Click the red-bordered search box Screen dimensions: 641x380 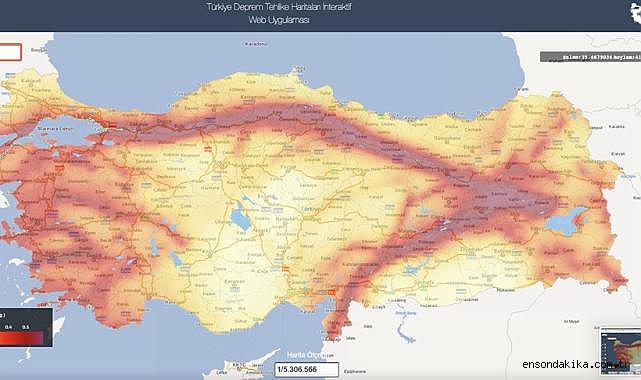[x=10, y=52]
